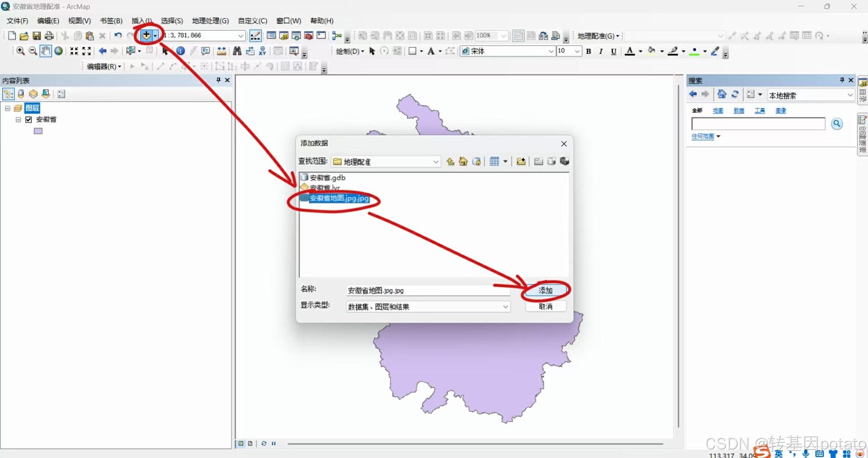The height and width of the screenshot is (458, 868).
Task: Save the map with floppy disk icon
Action: pyautogui.click(x=37, y=36)
